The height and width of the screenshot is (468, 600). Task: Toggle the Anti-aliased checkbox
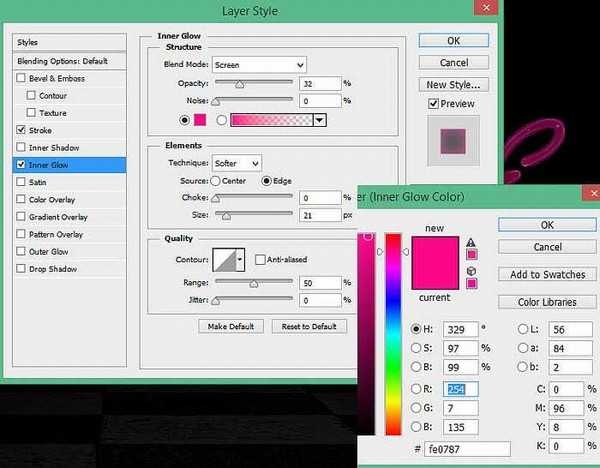tap(260, 259)
